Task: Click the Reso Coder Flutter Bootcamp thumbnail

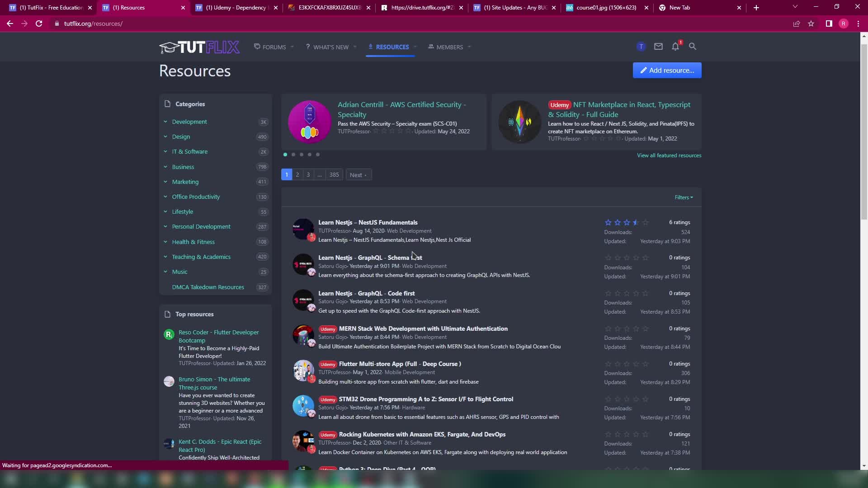Action: pyautogui.click(x=169, y=333)
